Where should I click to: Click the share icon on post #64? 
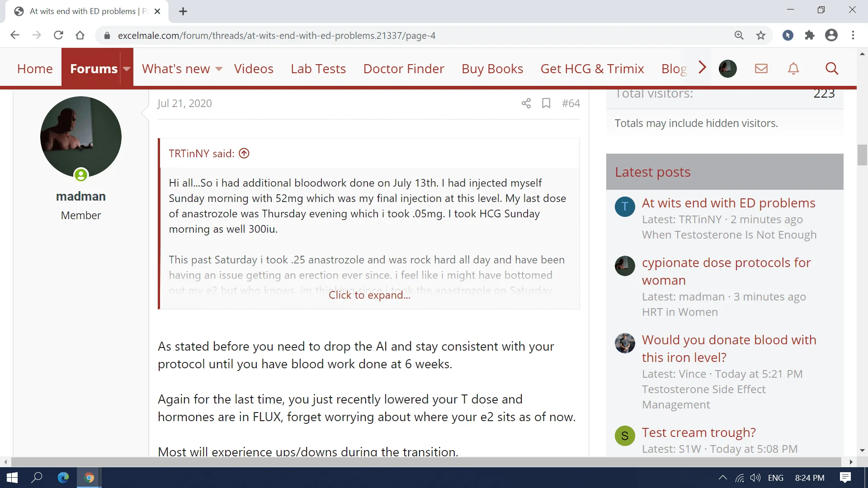tap(526, 103)
